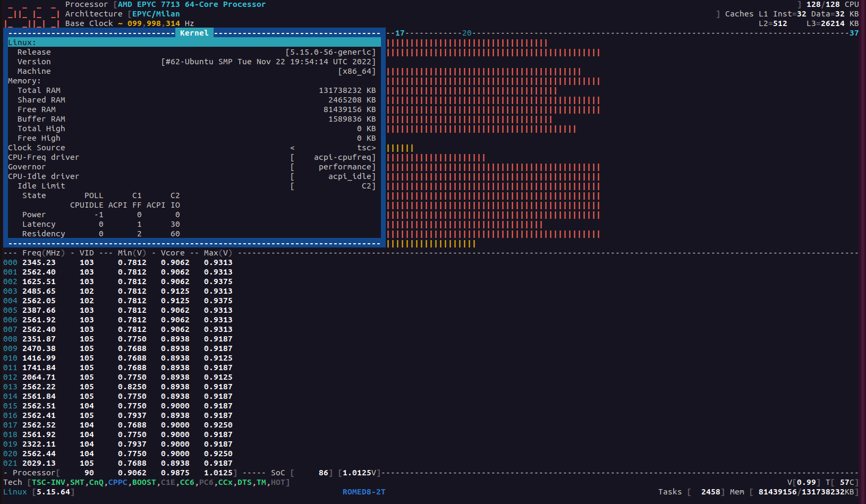Click the POLL state column header
Image resolution: width=866 pixels, height=504 pixels.
pos(94,195)
